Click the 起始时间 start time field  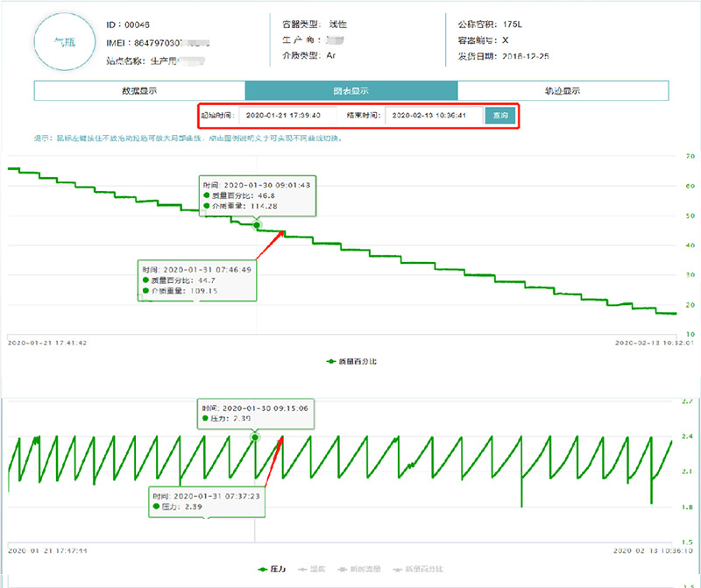tap(288, 115)
